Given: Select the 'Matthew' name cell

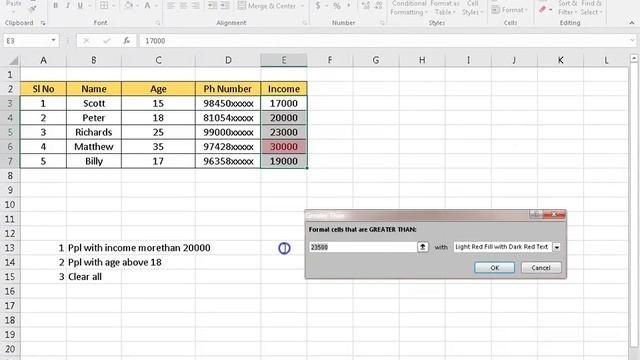Looking at the screenshot, I should [94, 147].
